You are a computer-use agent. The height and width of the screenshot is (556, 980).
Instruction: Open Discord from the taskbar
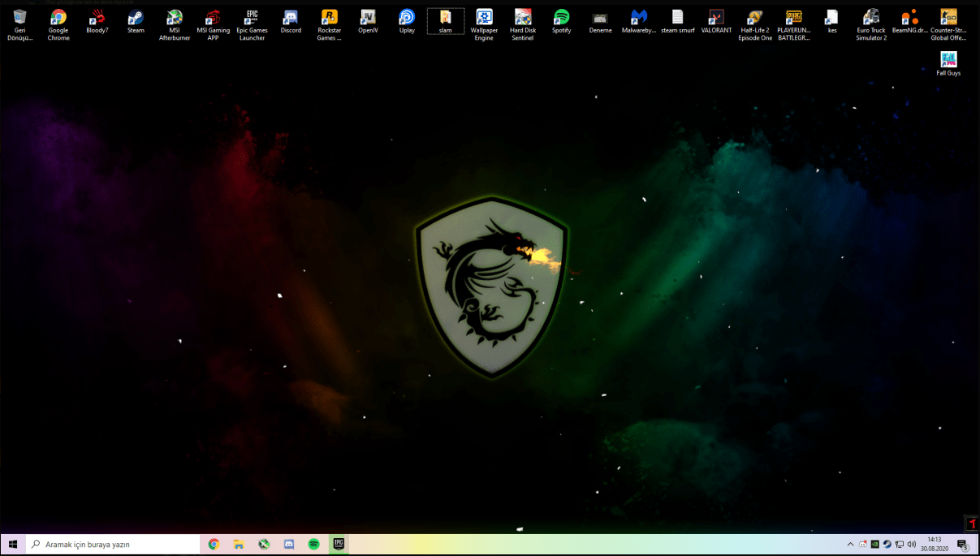289,545
